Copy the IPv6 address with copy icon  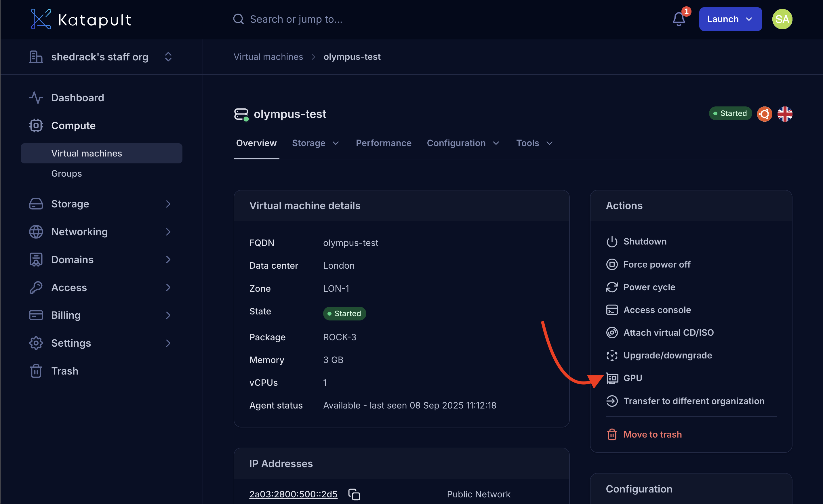tap(354, 494)
